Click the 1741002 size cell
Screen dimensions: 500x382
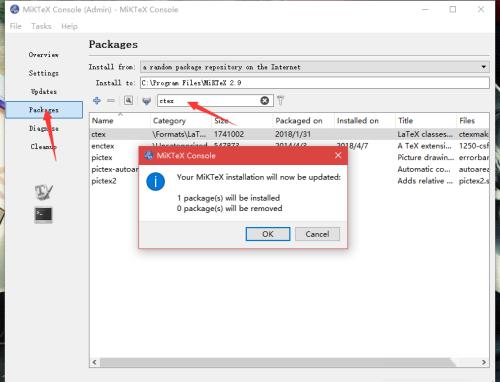click(229, 134)
